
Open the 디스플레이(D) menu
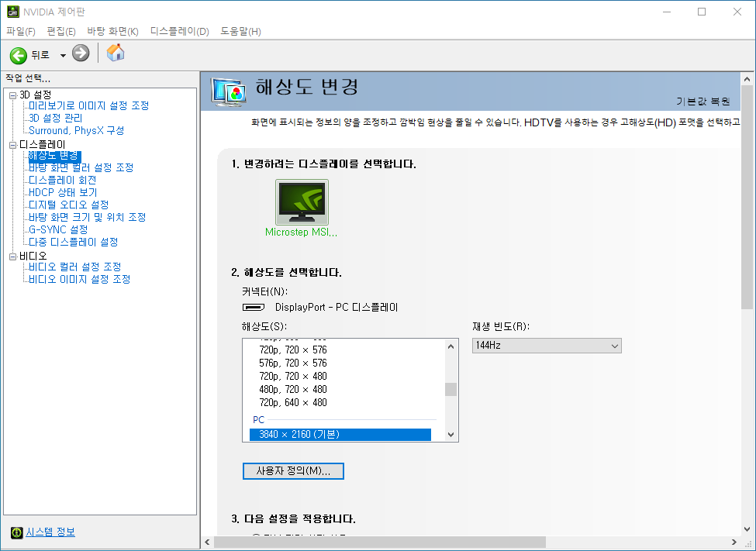click(179, 31)
